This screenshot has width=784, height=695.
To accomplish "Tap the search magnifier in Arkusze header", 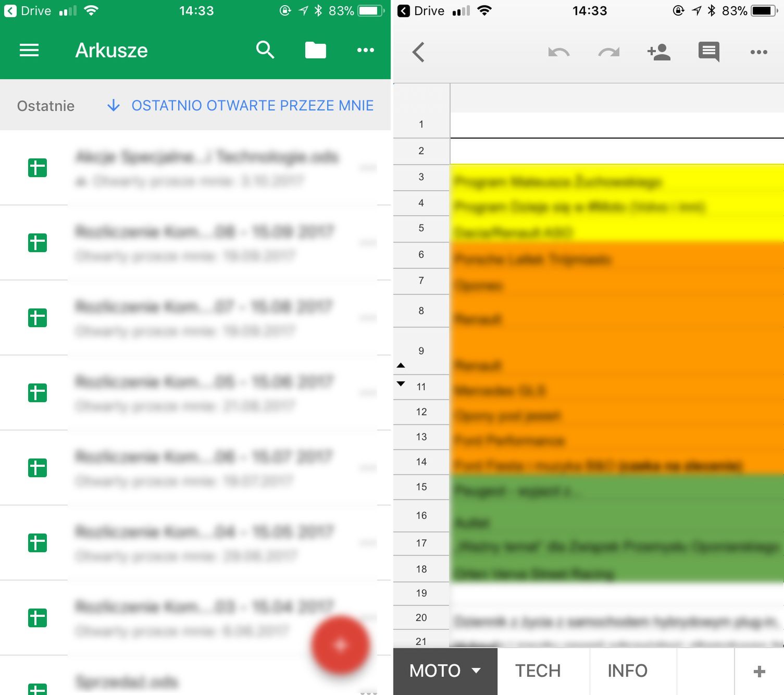I will point(265,50).
